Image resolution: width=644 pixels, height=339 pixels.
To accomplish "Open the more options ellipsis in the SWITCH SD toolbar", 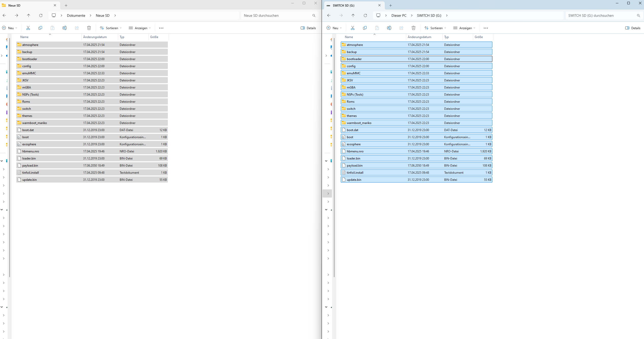I will pos(486,28).
